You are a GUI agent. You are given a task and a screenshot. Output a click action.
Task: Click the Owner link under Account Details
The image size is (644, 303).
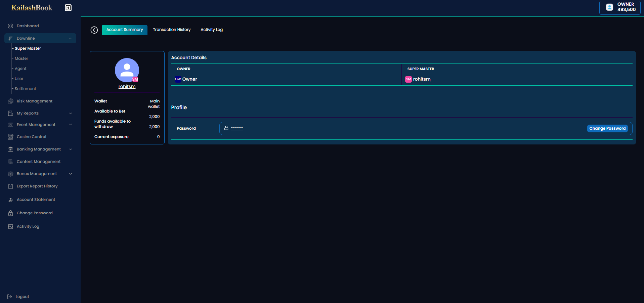189,79
